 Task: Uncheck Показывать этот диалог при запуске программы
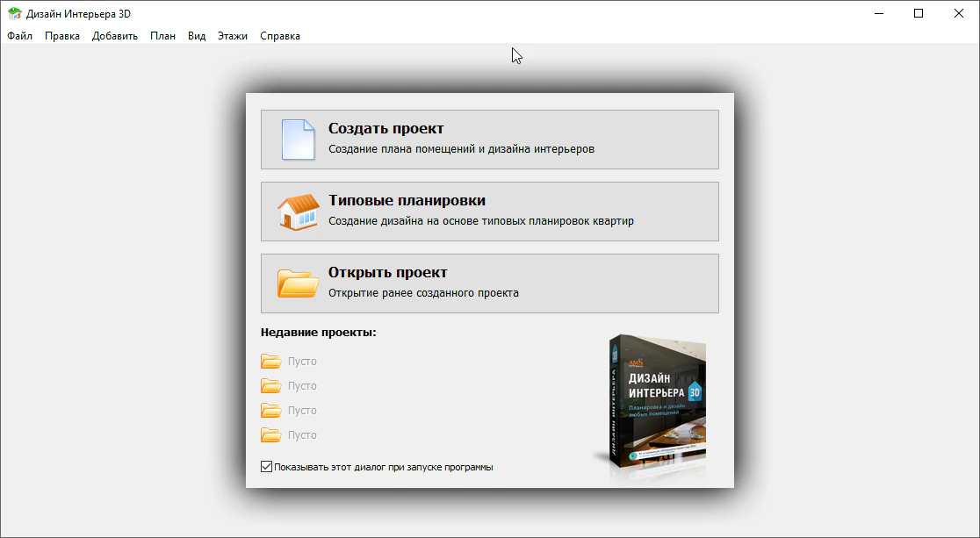[x=267, y=467]
